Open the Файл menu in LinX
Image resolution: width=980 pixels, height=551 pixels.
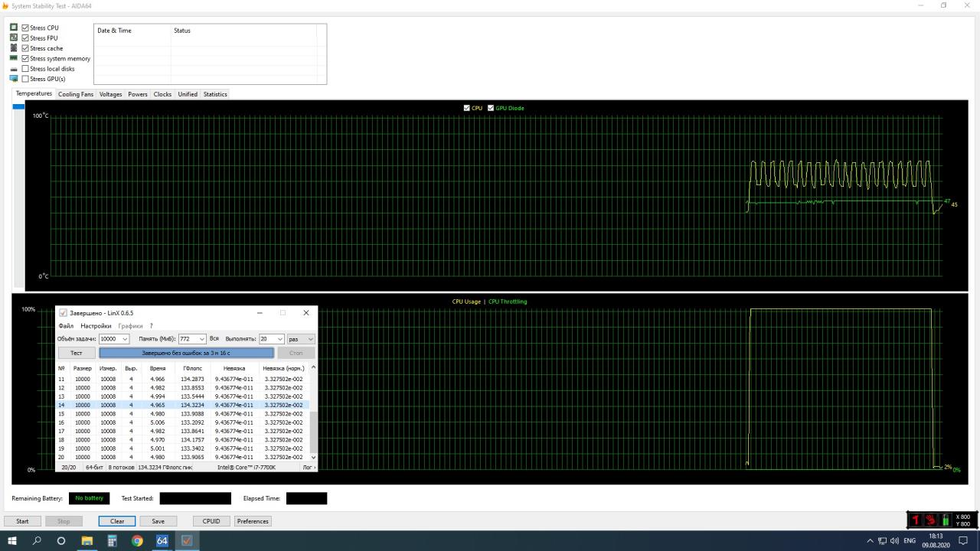[66, 326]
